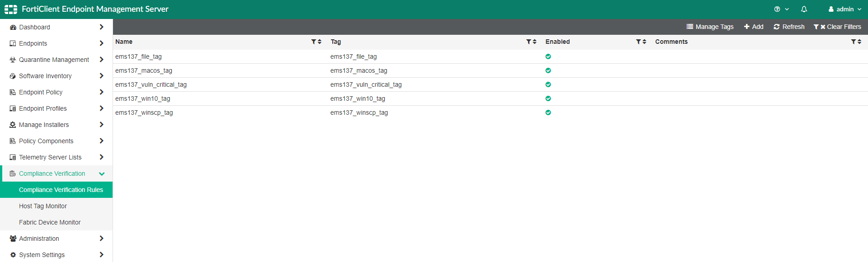Refresh the rules list
868x262 pixels.
click(789, 27)
